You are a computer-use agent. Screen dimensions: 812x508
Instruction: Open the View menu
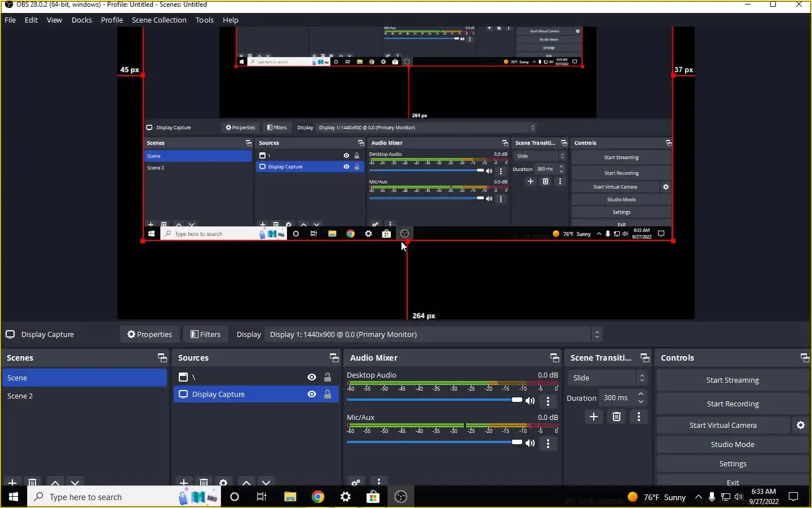(54, 20)
